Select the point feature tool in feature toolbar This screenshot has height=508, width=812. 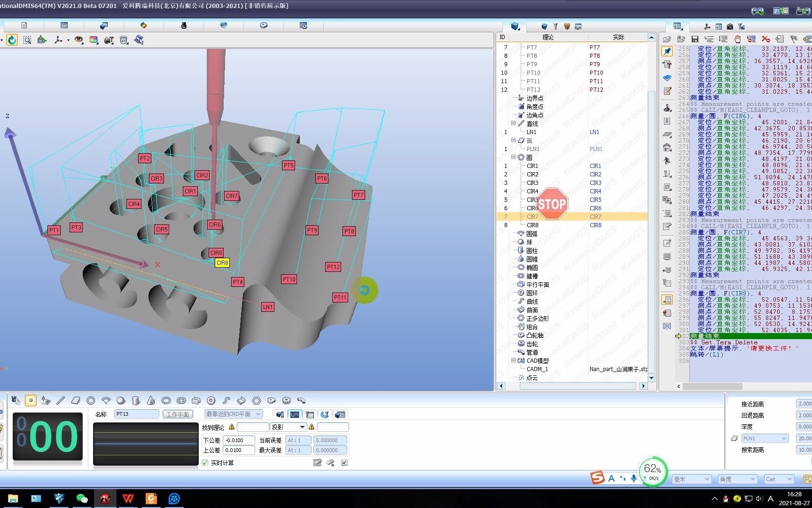click(31, 401)
